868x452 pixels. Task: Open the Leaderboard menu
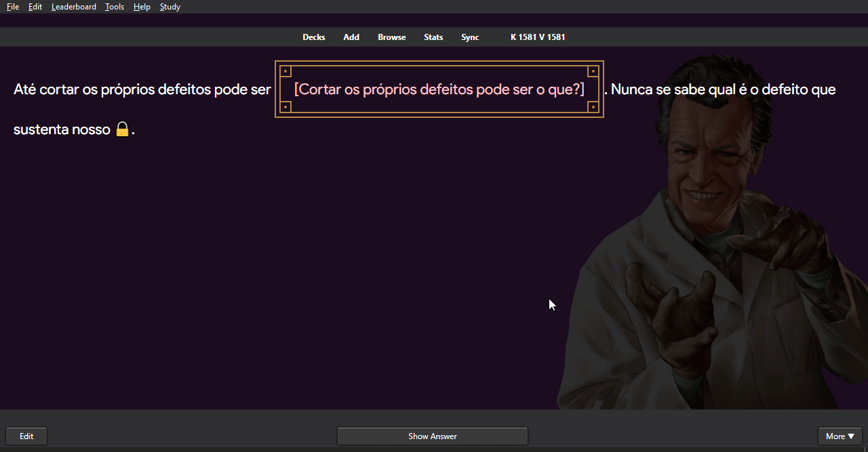(x=74, y=7)
